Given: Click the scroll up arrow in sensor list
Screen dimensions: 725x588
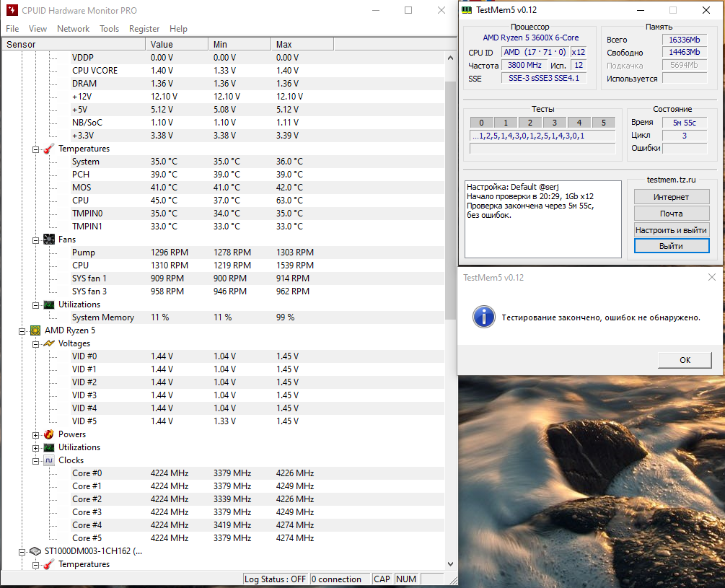Looking at the screenshot, I should (450, 58).
